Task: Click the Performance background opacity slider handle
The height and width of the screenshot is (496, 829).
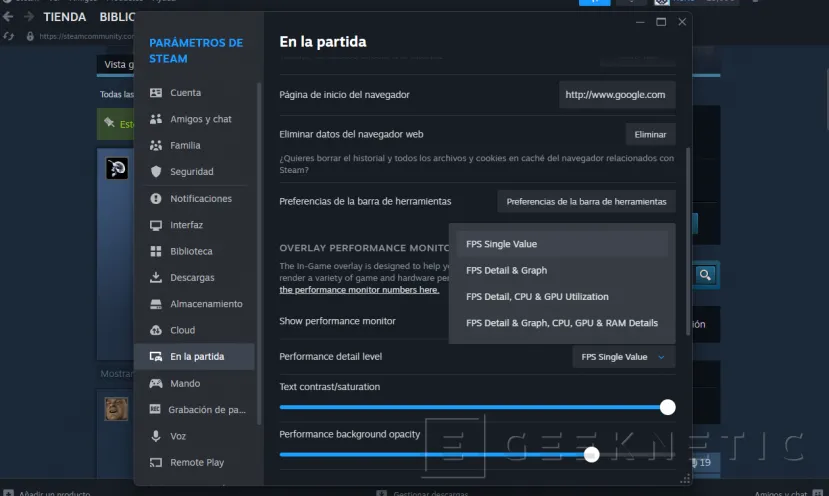Action: click(591, 454)
